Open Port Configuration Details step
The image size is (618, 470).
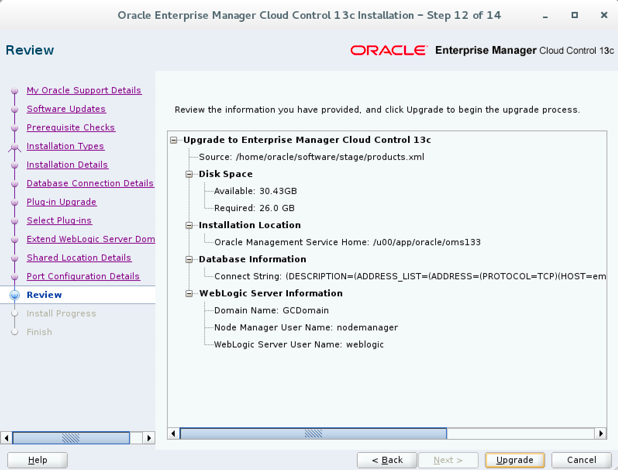83,276
